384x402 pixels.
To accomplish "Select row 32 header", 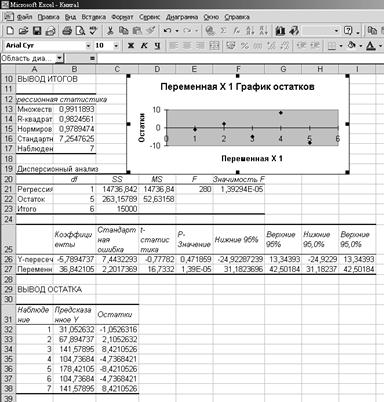I will point(8,330).
